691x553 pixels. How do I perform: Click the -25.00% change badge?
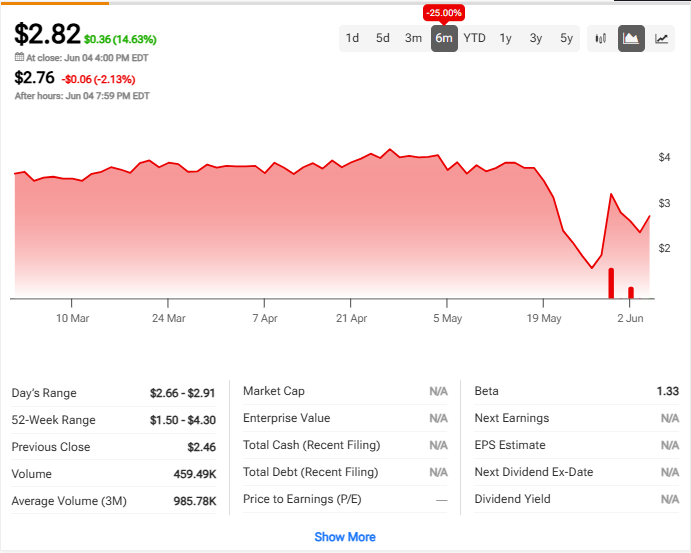(x=444, y=12)
